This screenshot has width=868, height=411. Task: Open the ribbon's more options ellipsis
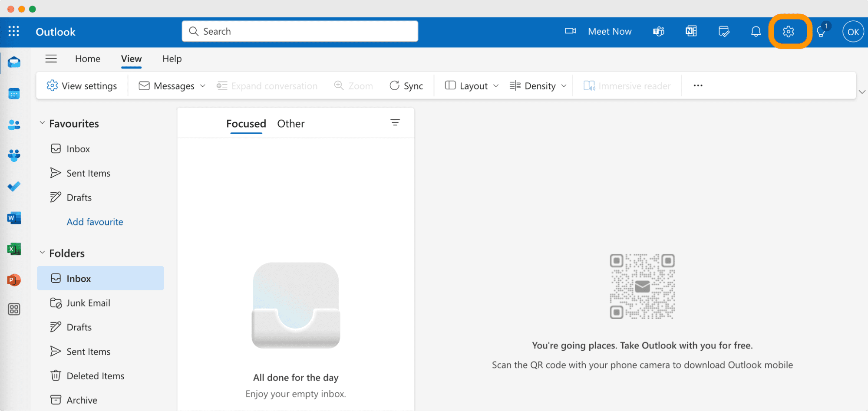[x=698, y=85]
